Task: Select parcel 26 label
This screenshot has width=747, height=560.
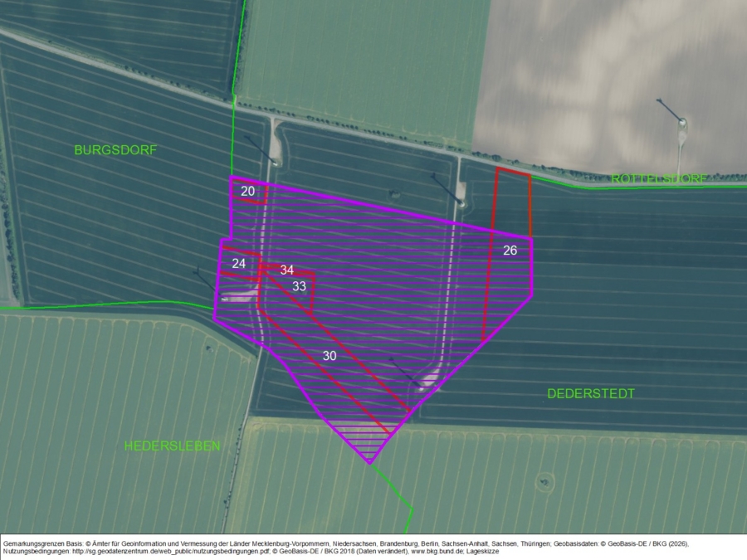Action: [510, 250]
